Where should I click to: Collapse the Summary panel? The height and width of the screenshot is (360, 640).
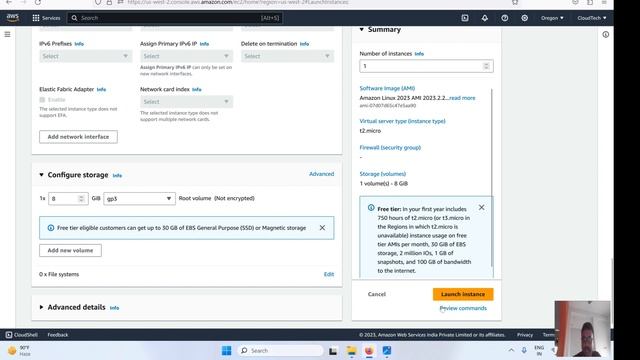coord(362,29)
